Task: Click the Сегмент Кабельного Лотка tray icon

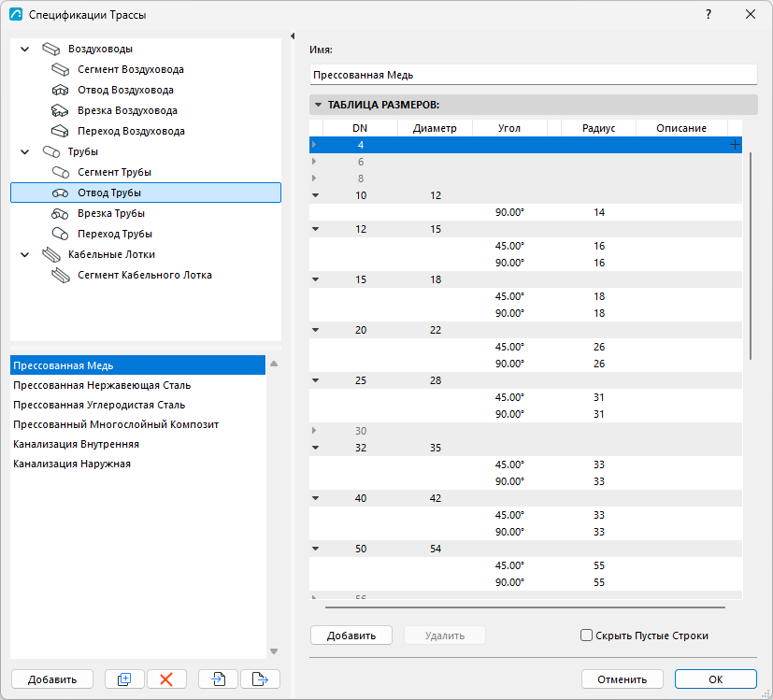Action: pyautogui.click(x=61, y=275)
